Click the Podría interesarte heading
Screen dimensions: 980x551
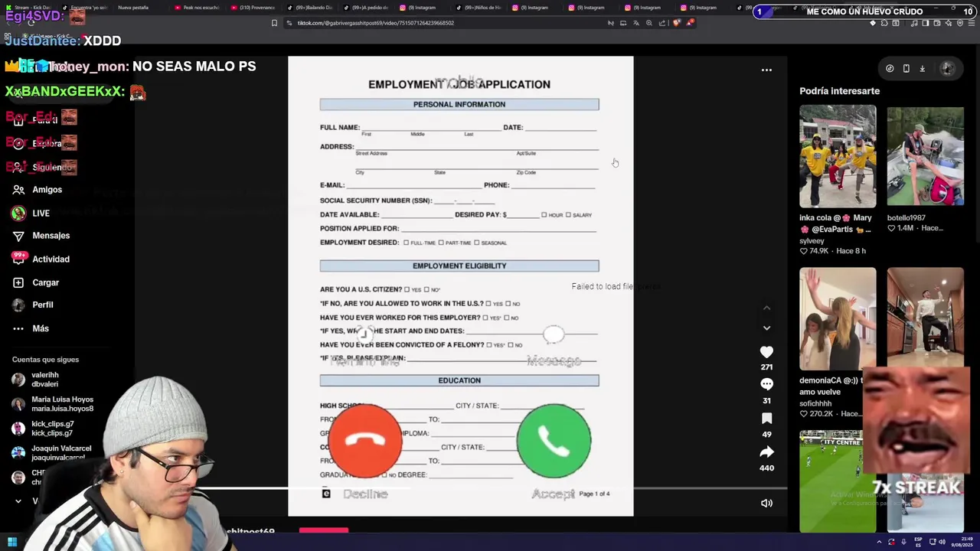839,91
